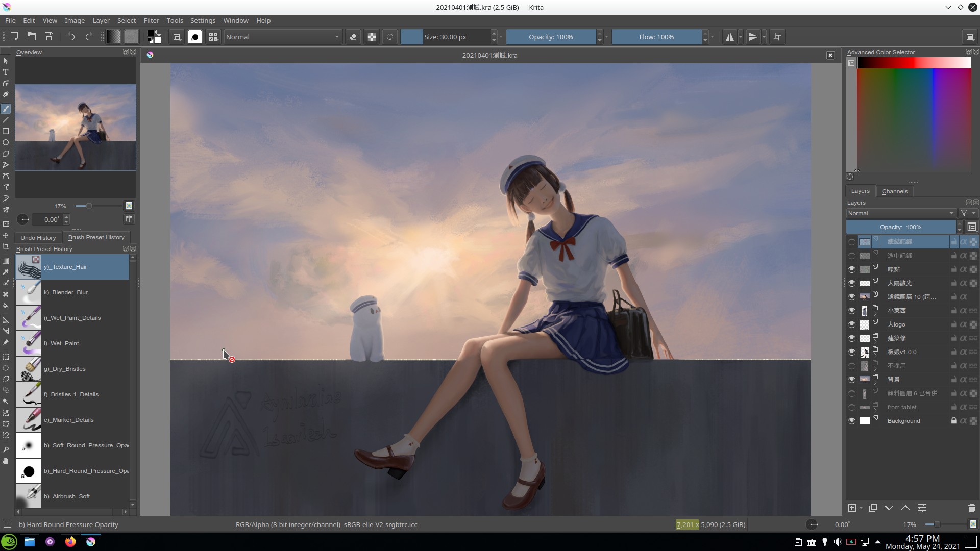
Task: Show the from tablet layer
Action: coord(851,407)
